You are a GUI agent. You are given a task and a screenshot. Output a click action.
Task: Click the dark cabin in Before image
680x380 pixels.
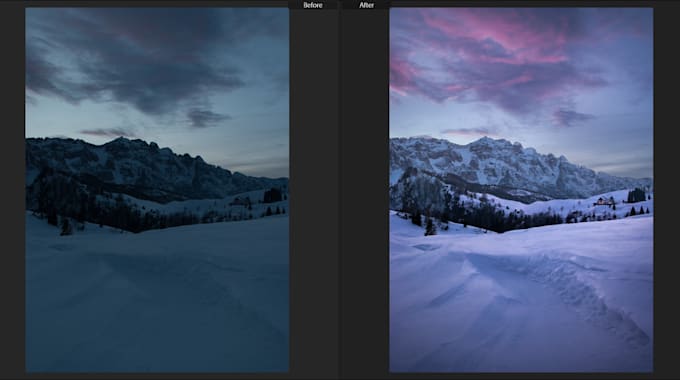click(240, 201)
